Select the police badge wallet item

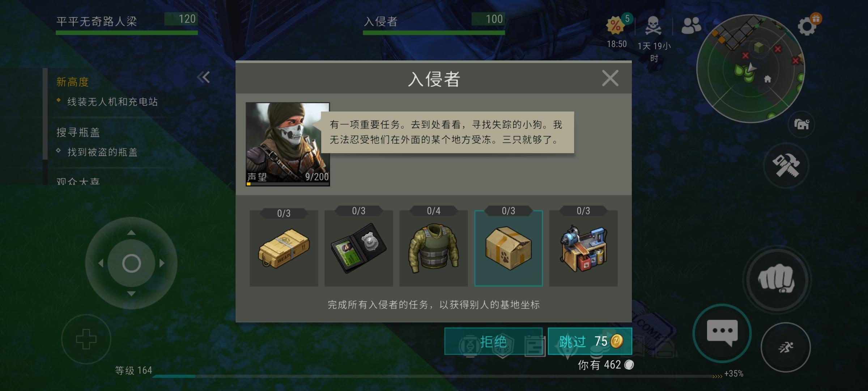tap(359, 248)
